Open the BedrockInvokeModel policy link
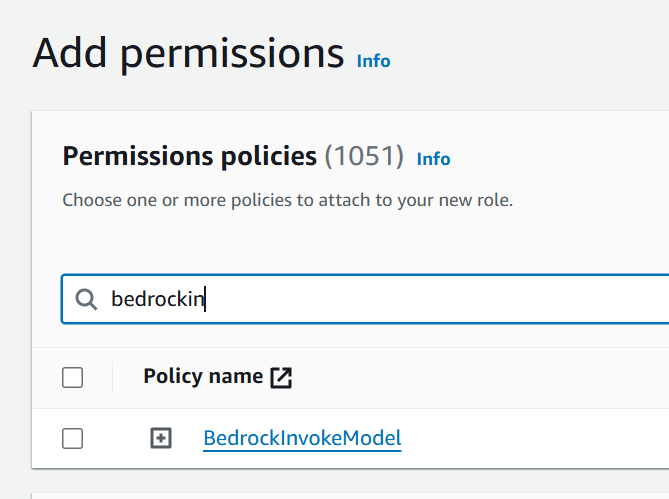The width and height of the screenshot is (669, 499). 302,438
